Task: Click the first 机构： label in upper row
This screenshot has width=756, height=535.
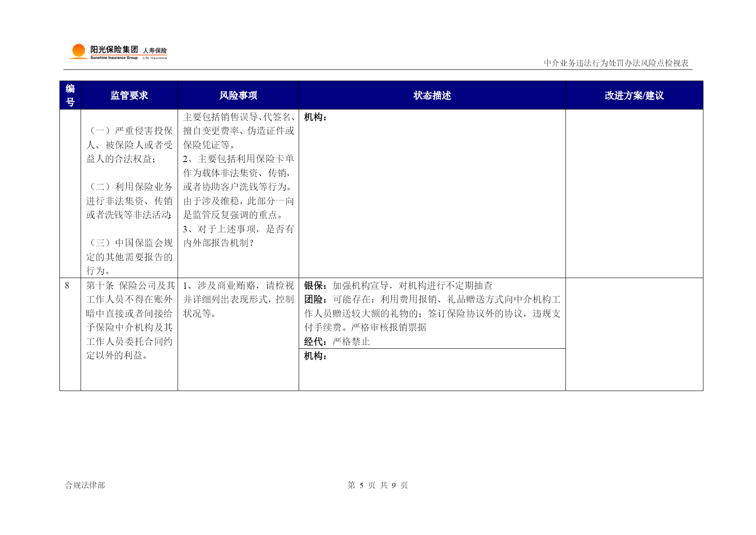Action: pyautogui.click(x=316, y=117)
